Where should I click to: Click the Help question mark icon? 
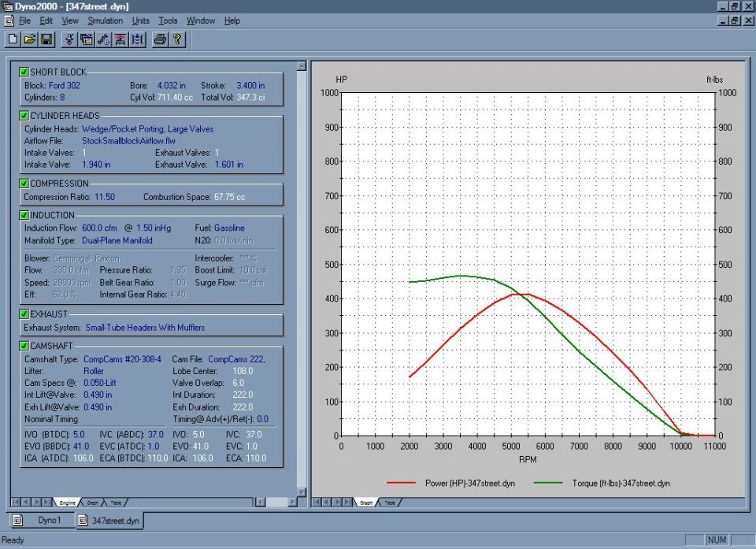(177, 39)
